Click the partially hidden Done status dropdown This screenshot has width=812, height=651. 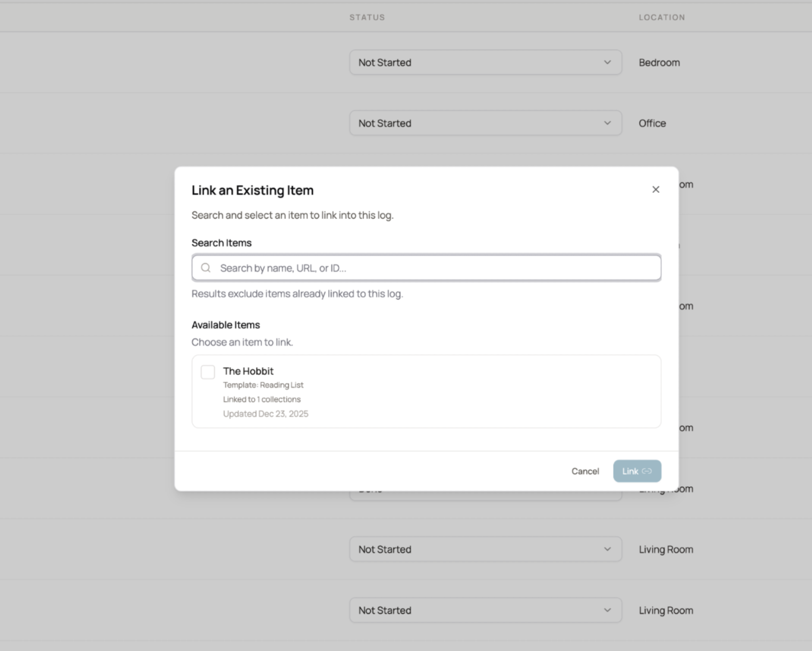coord(485,490)
